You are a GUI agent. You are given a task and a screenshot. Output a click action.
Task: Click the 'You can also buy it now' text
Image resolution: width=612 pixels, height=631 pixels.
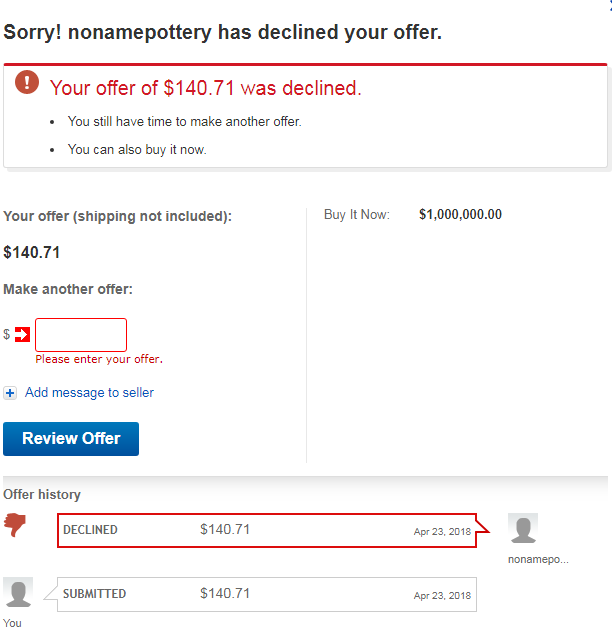tap(137, 150)
